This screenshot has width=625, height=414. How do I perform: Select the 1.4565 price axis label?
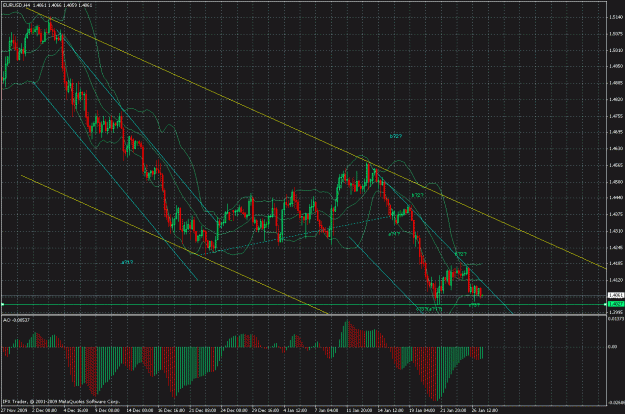[x=616, y=165]
